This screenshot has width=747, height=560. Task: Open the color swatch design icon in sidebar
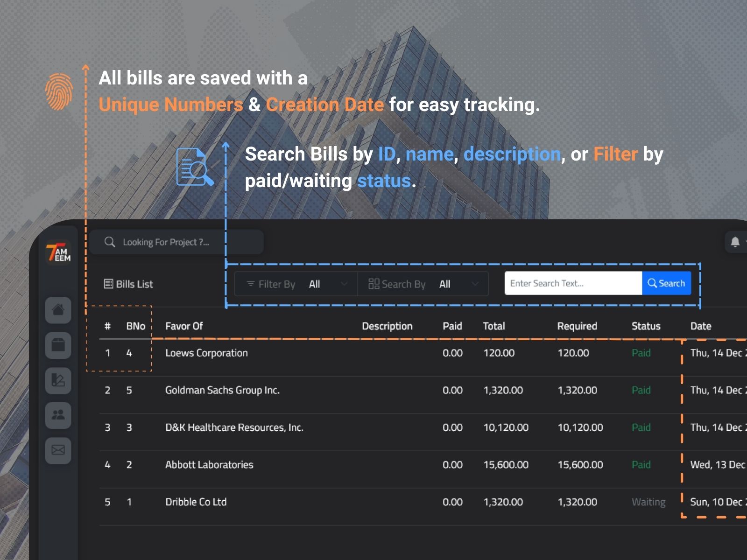tap(58, 380)
